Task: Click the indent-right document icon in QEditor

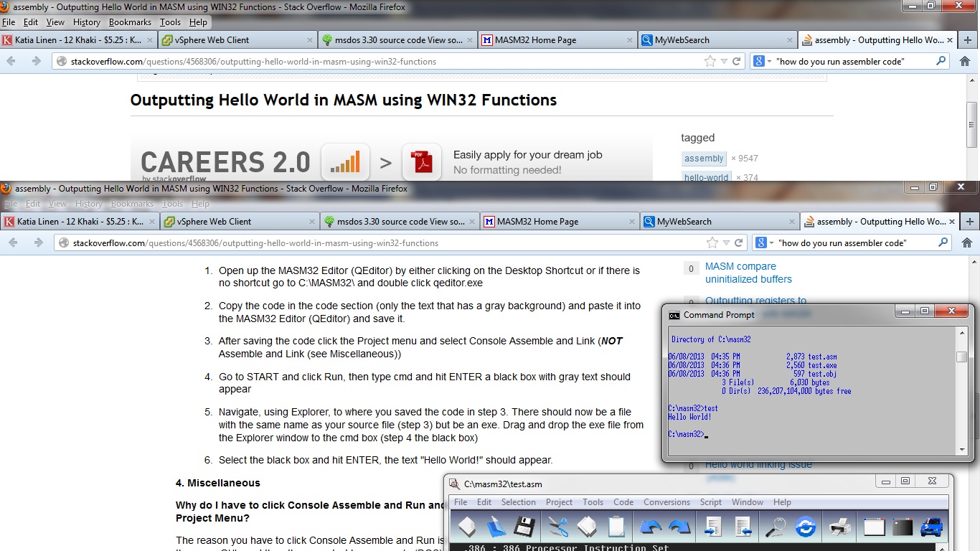Action: pos(713,527)
